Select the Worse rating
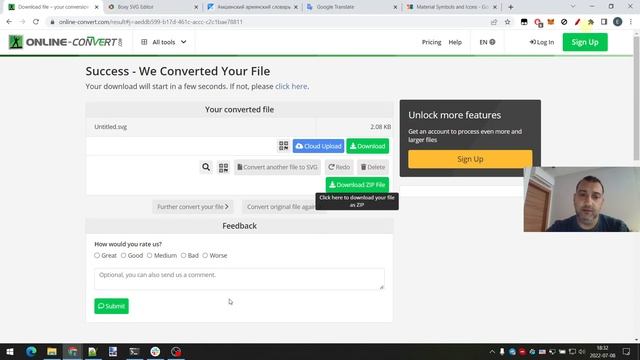The width and height of the screenshot is (640, 360). tap(205, 256)
